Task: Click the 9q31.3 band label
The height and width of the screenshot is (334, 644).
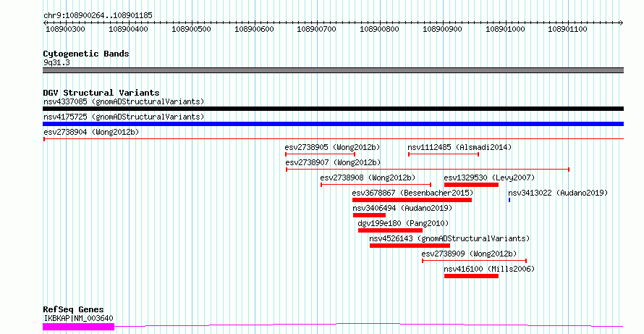Action: [x=56, y=63]
